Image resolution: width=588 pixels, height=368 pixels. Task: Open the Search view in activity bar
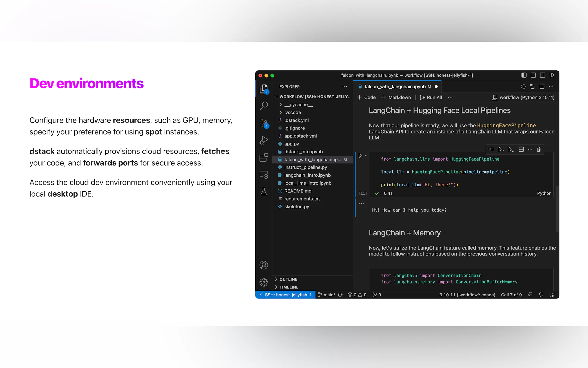263,106
